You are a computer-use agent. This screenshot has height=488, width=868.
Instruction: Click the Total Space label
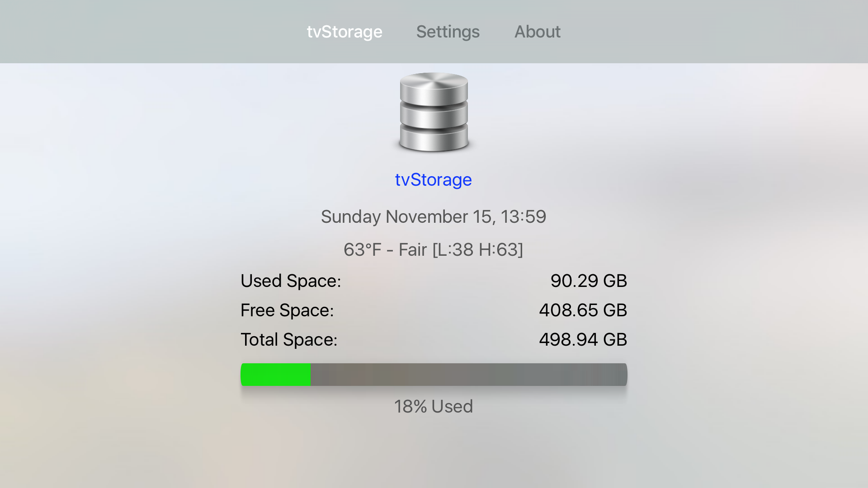coord(289,340)
